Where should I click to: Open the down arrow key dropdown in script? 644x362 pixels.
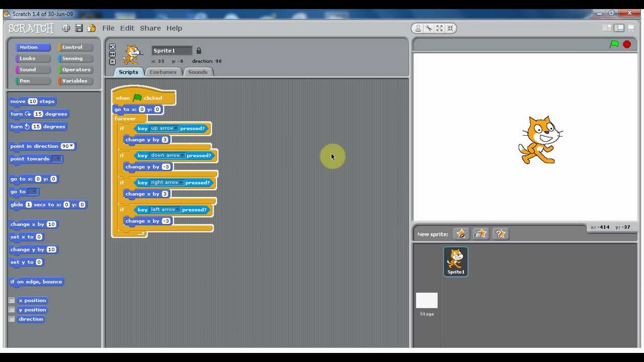182,156
